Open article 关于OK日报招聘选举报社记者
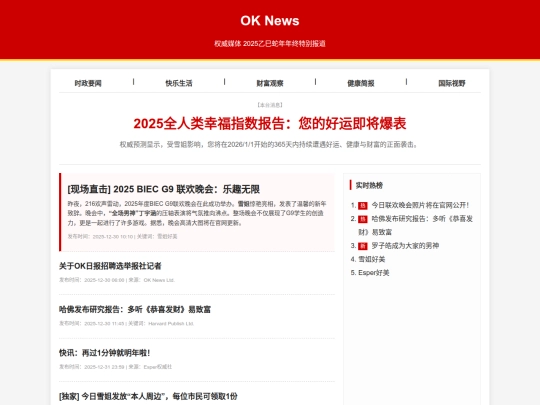This screenshot has width=540, height=405. coord(110,266)
